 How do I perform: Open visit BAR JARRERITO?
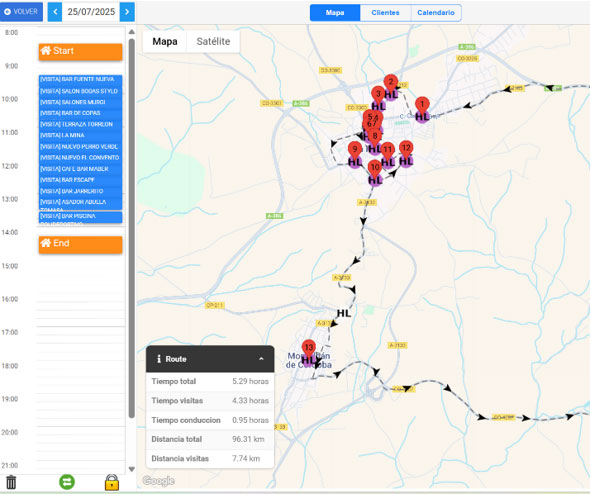pos(81,191)
